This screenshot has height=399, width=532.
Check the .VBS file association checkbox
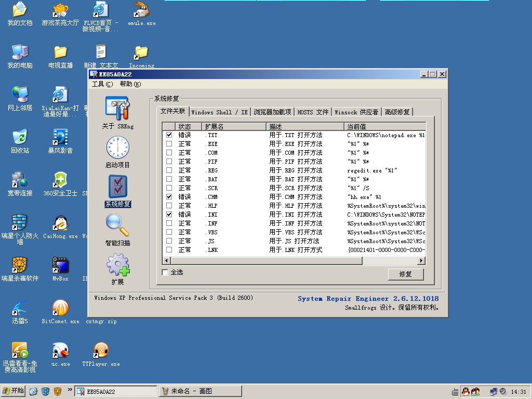click(x=169, y=232)
